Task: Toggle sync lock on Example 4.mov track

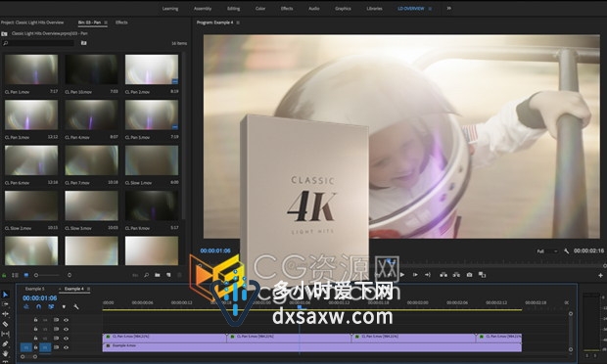Action: pyautogui.click(x=56, y=347)
